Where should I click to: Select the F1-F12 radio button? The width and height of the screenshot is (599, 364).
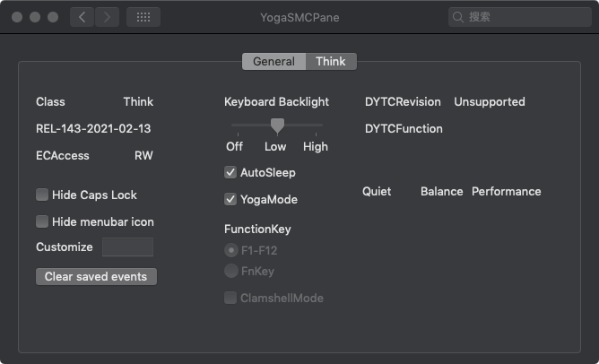231,250
